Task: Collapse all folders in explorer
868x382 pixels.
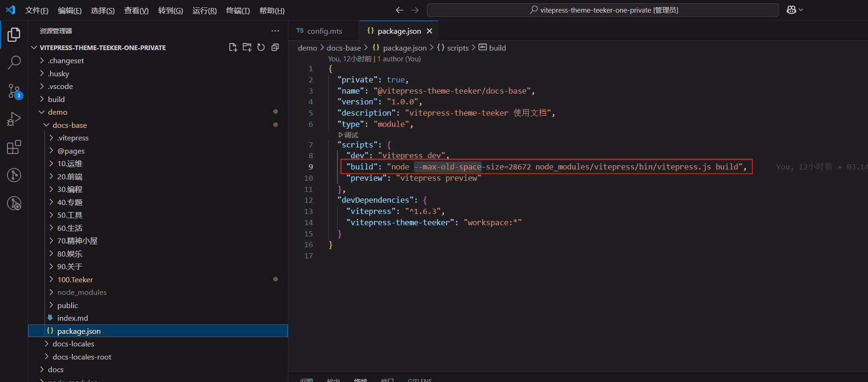Action: point(275,47)
